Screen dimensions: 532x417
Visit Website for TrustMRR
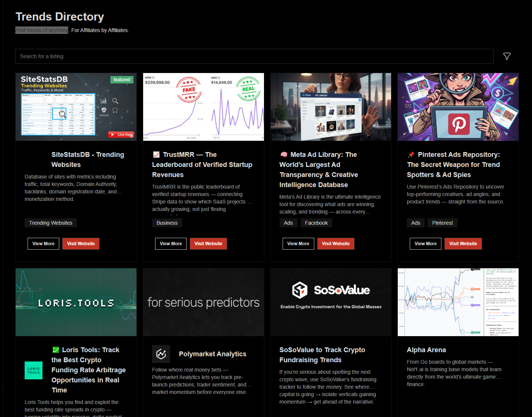[208, 244]
